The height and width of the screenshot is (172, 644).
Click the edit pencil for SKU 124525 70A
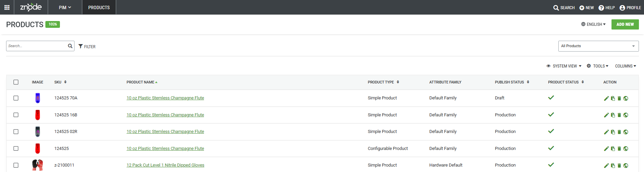click(606, 98)
